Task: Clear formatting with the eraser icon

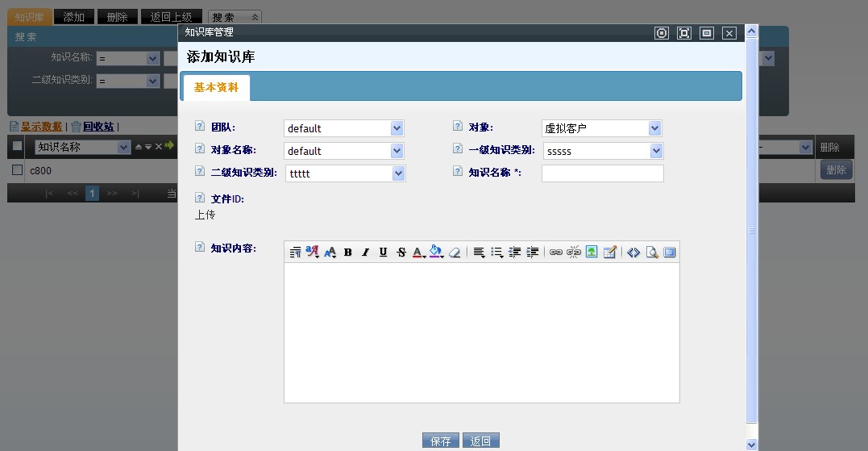Action: coord(455,253)
